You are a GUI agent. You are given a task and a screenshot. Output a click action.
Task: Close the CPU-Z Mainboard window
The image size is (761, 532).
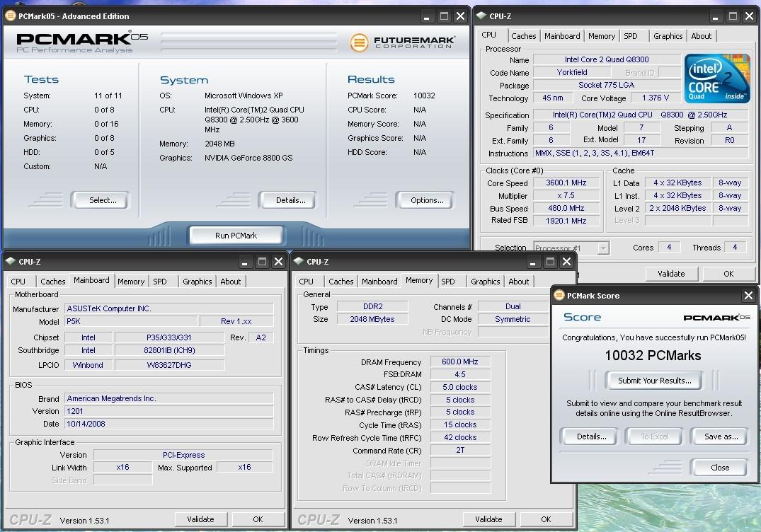(279, 262)
